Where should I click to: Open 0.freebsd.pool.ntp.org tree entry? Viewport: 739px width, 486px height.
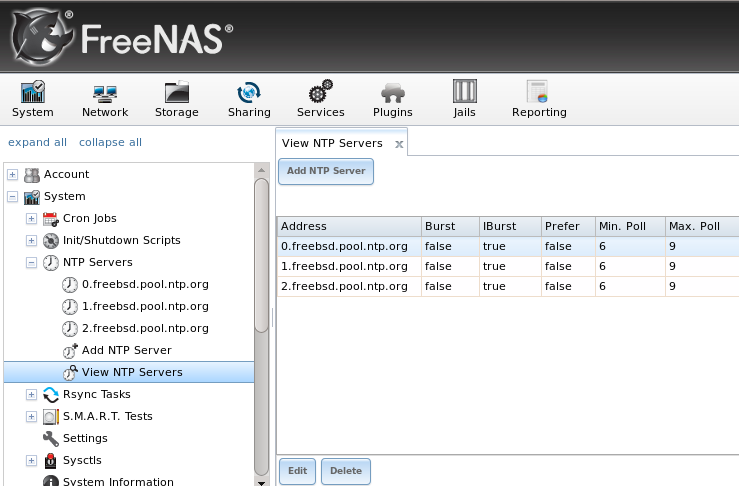point(145,285)
